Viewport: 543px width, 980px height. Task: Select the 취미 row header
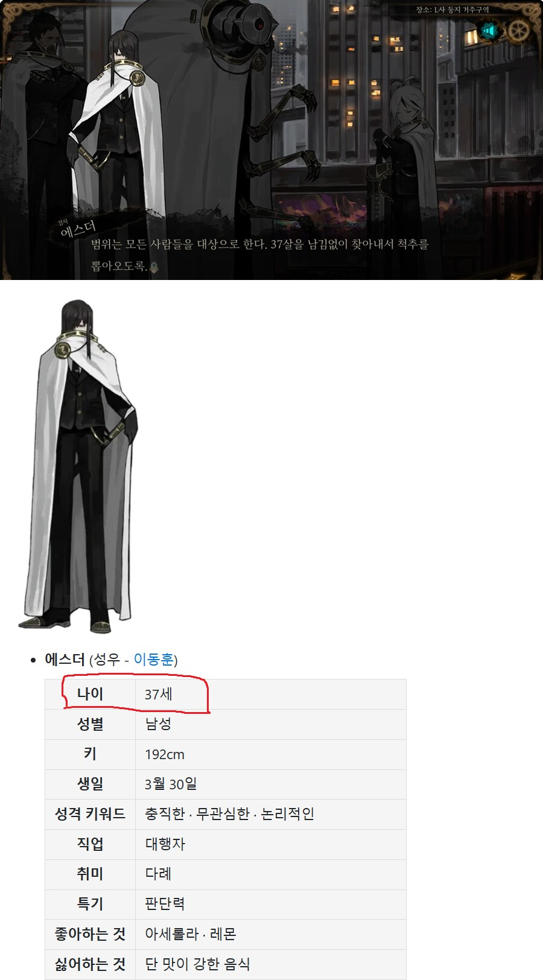[x=91, y=874]
